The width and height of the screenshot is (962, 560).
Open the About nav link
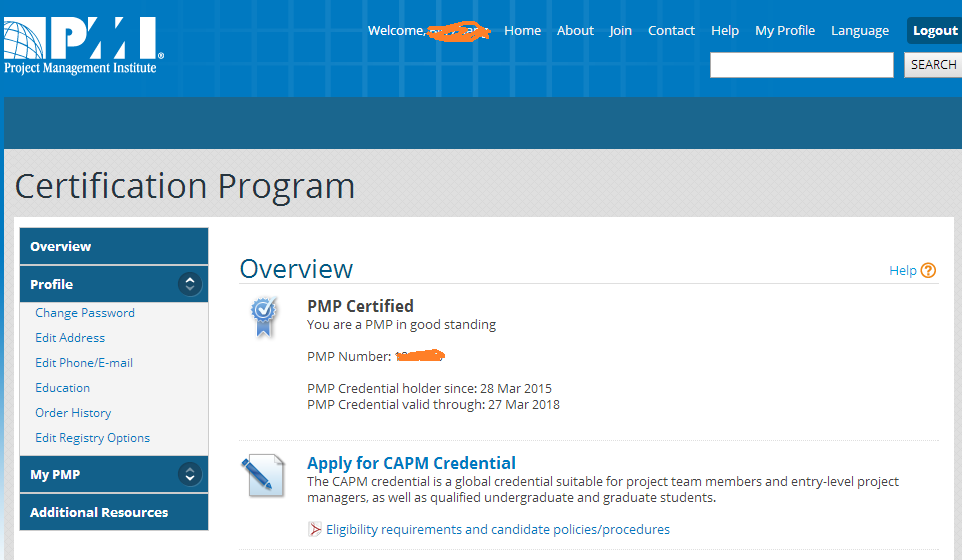575,31
